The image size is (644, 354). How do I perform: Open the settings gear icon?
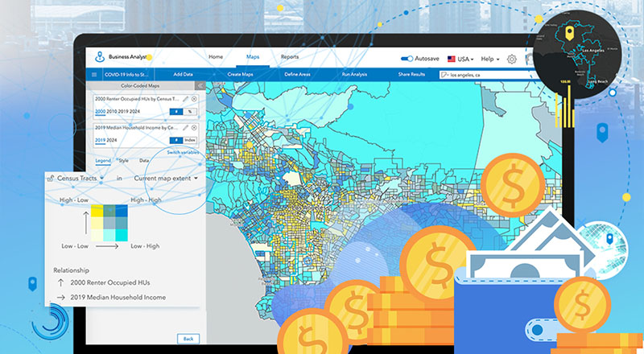[x=512, y=59]
